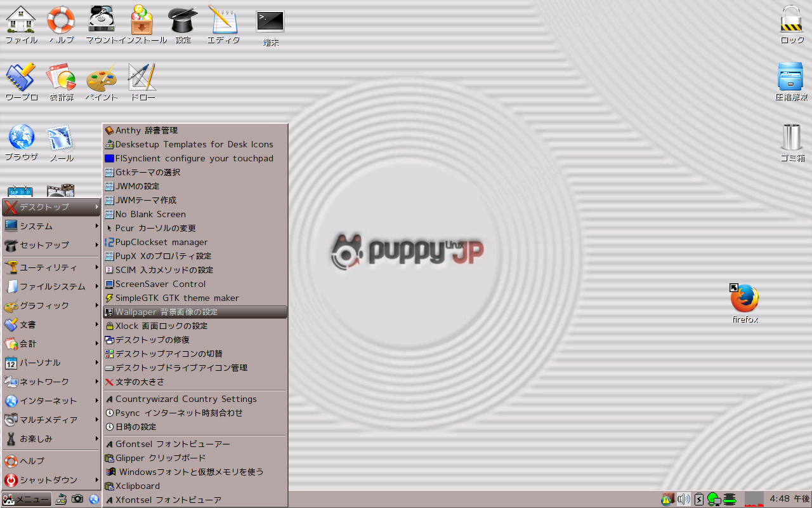Expand the ファイルシステム submenu
Viewport: 812px width, 508px height.
pos(51,286)
